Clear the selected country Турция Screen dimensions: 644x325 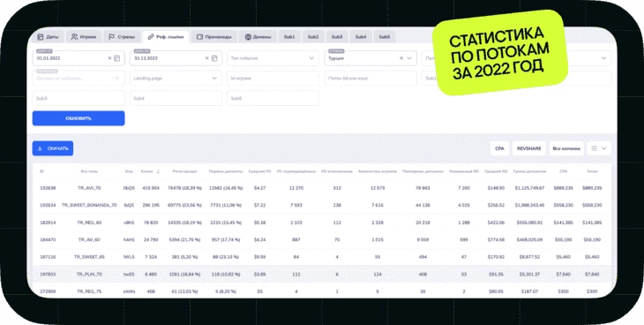point(401,58)
